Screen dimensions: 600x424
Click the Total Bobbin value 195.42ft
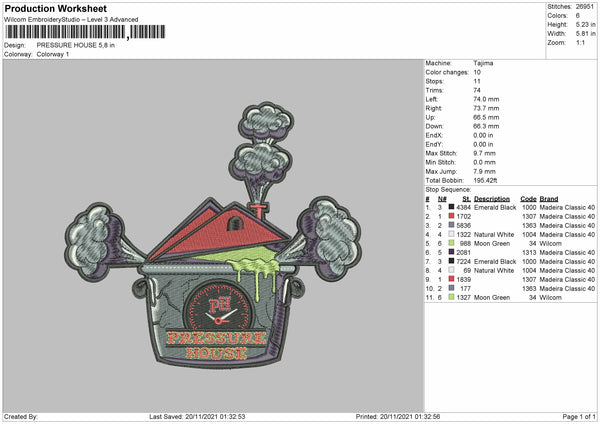[x=485, y=180]
